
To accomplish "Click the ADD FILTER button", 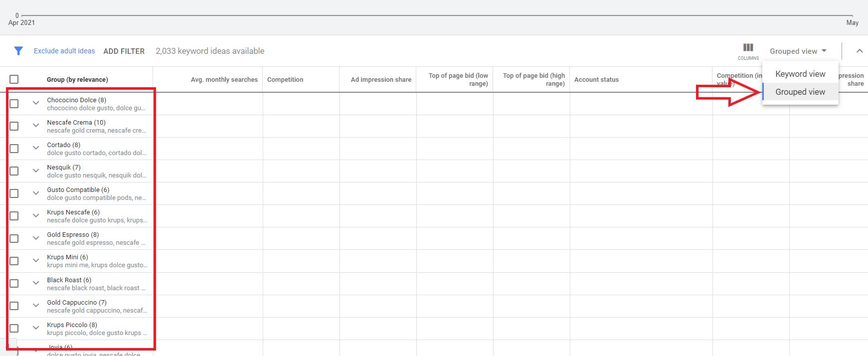I will [x=124, y=51].
